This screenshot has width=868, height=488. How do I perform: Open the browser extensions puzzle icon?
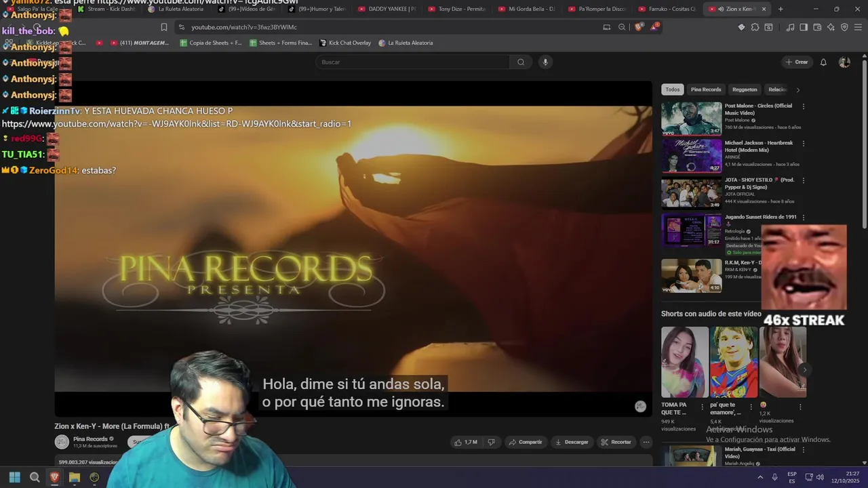755,27
